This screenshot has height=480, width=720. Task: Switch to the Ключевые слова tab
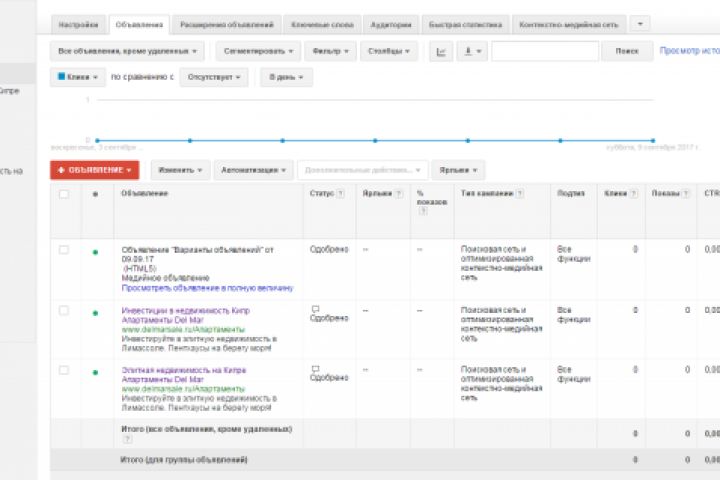[x=322, y=25]
